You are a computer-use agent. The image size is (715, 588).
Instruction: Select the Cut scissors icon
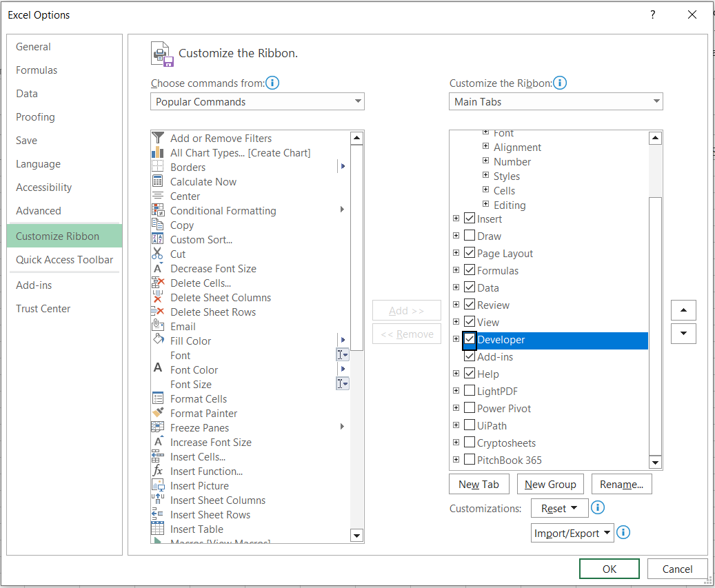point(158,254)
